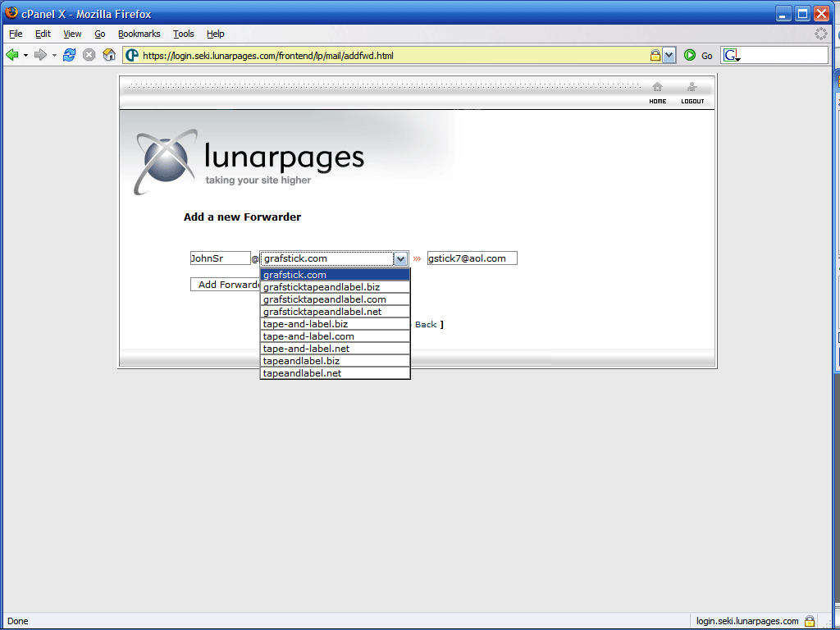Collapse the domain dropdown arrow
Image resolution: width=840 pixels, height=630 pixels.
[400, 258]
